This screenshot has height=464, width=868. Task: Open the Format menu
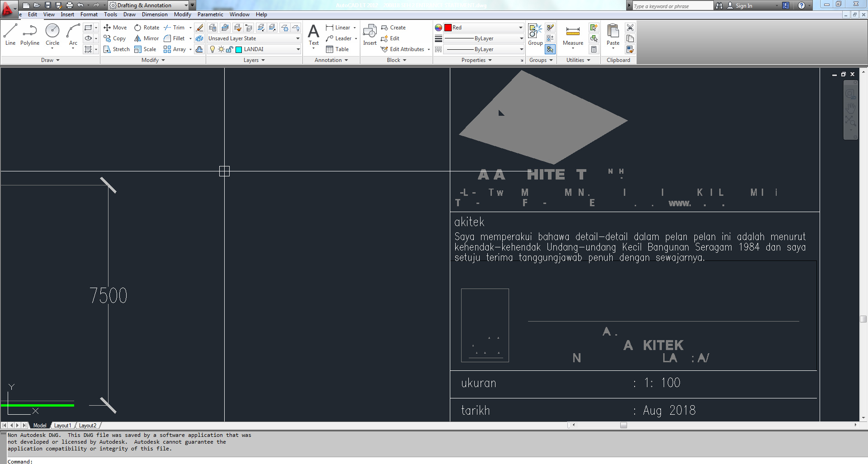89,14
